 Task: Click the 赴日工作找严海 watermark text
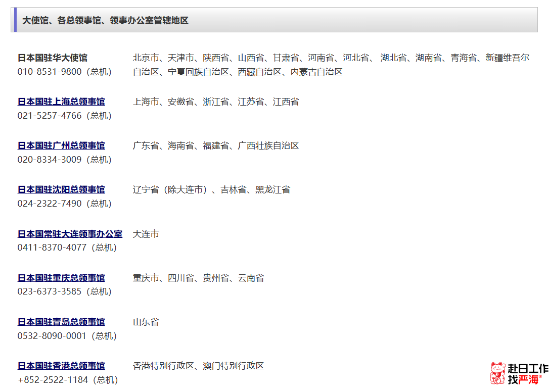point(527,374)
